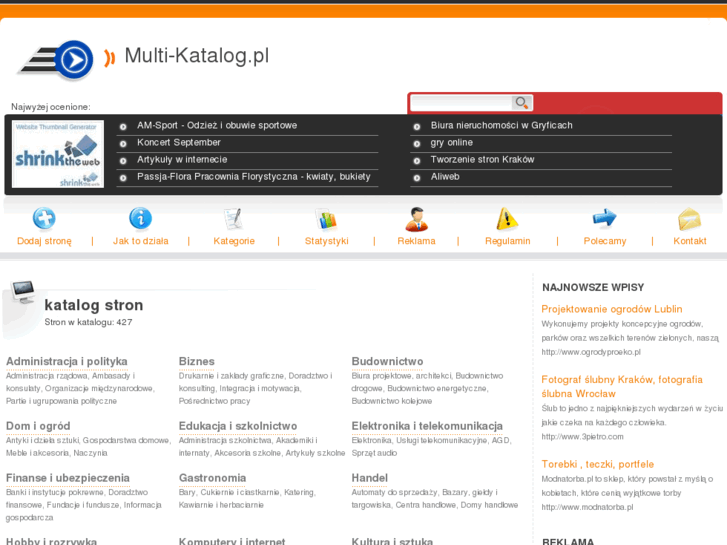
Task: Click bullet icon beside Aliweb
Action: pos(417,178)
